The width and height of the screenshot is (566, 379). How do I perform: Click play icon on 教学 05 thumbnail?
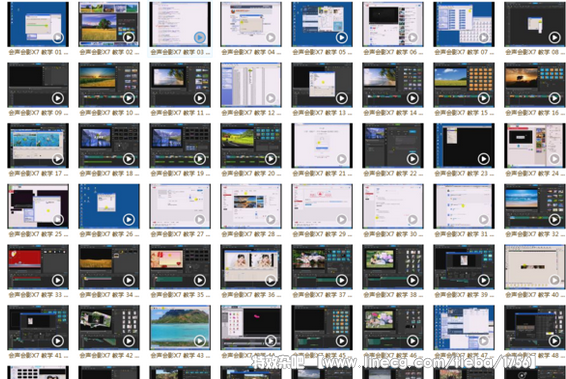[x=341, y=37]
